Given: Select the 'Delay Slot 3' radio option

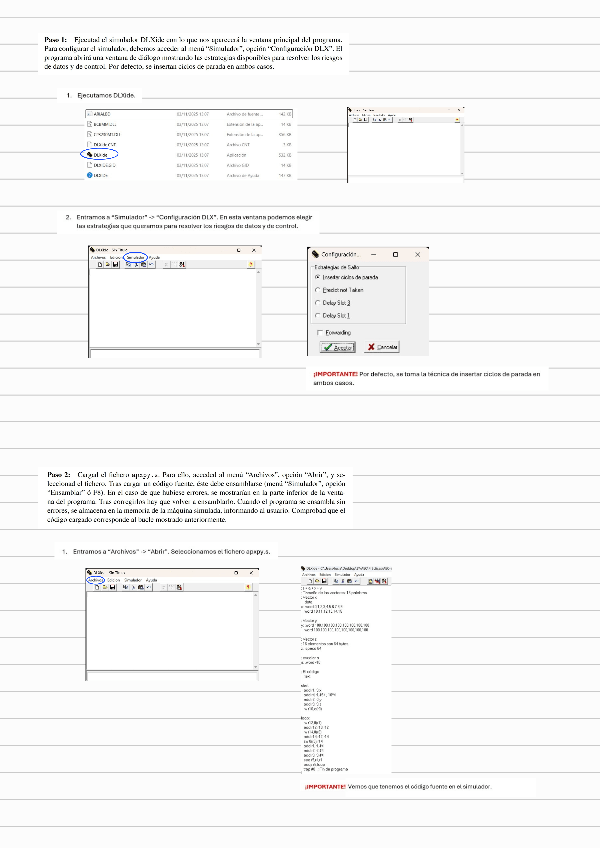Looking at the screenshot, I should coord(317,302).
